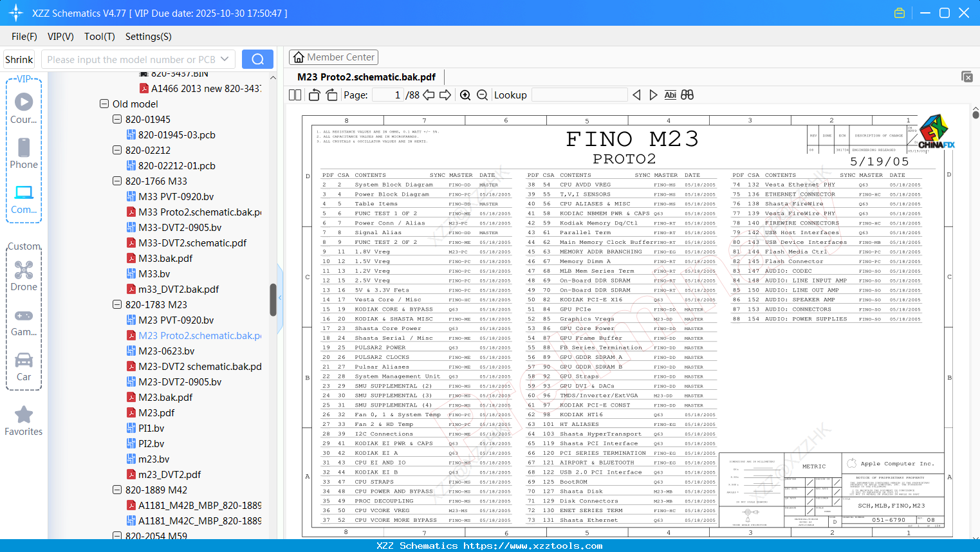
Task: Zoom out on the schematic
Action: (x=482, y=95)
